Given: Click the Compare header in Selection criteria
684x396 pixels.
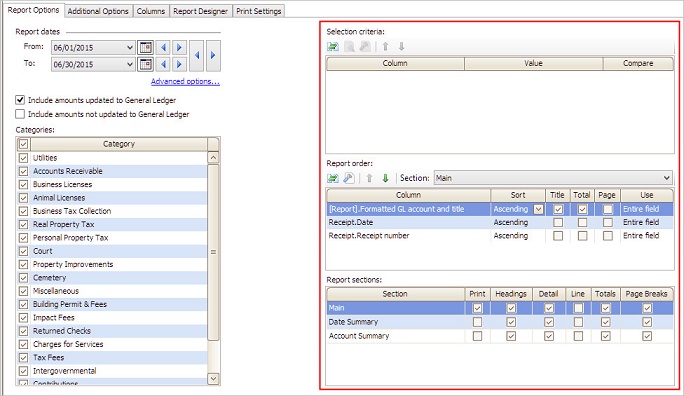Looking at the screenshot, I should point(638,64).
